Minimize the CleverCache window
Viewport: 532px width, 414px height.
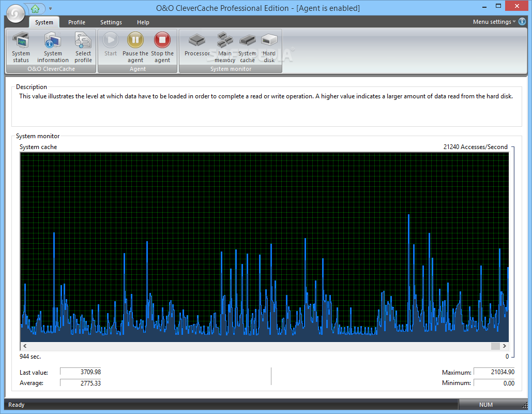pyautogui.click(x=484, y=6)
